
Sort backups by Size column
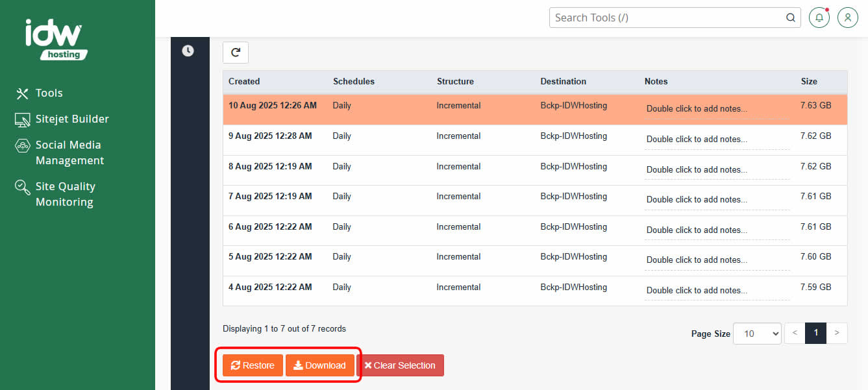pos(809,82)
